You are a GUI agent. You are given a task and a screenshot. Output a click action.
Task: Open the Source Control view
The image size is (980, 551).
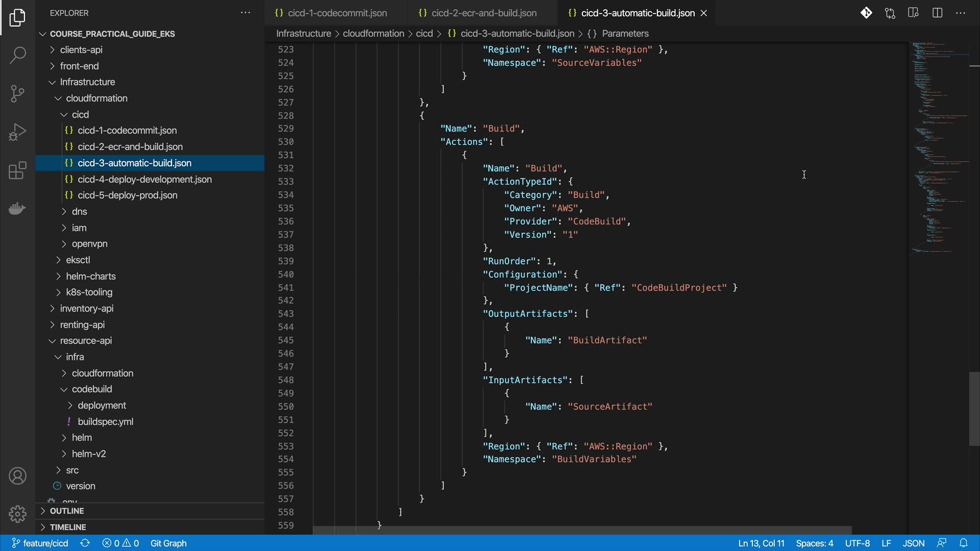pos(17,93)
